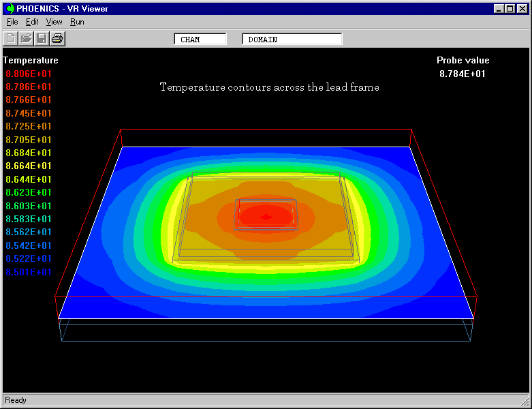Click the Probe value reading 8.784E+01
This screenshot has width=532, height=409.
click(463, 74)
